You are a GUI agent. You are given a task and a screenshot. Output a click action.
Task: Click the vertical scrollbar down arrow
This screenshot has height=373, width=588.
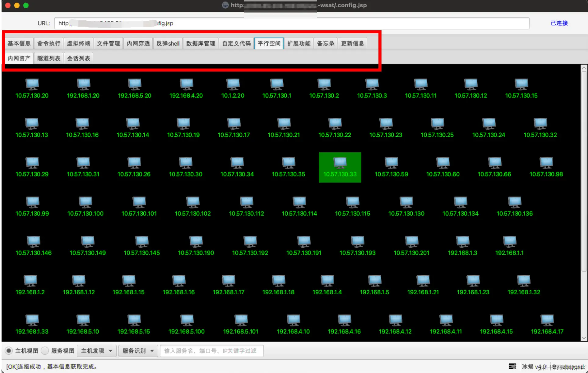584,338
